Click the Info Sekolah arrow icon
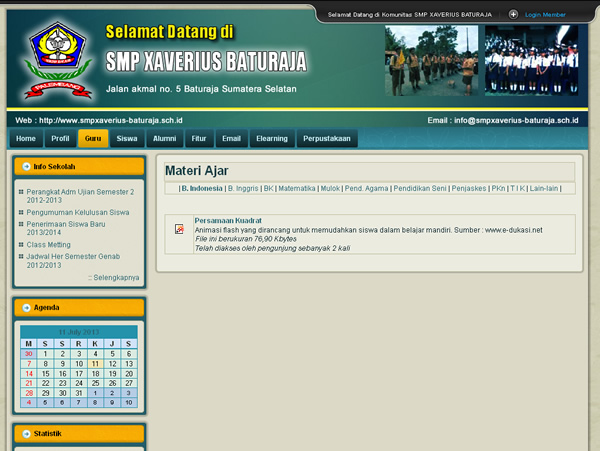The height and width of the screenshot is (451, 600). 25,166
